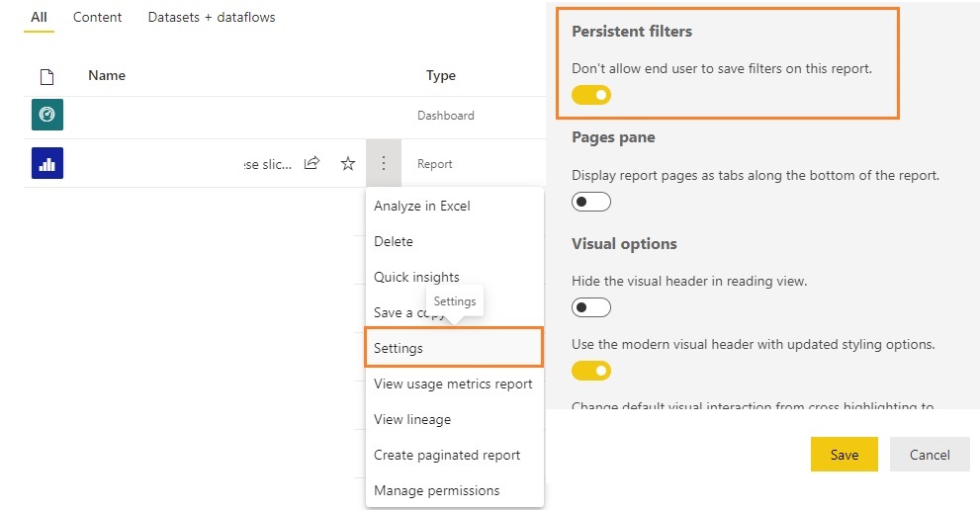Viewport: 980px width, 511px height.
Task: Click the dashboard gauge icon
Action: (47, 115)
